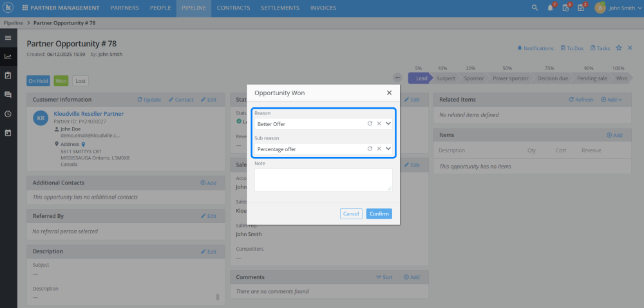Click Contact in Customer Information header
Screen dimensions: 644x308
pos(181,100)
